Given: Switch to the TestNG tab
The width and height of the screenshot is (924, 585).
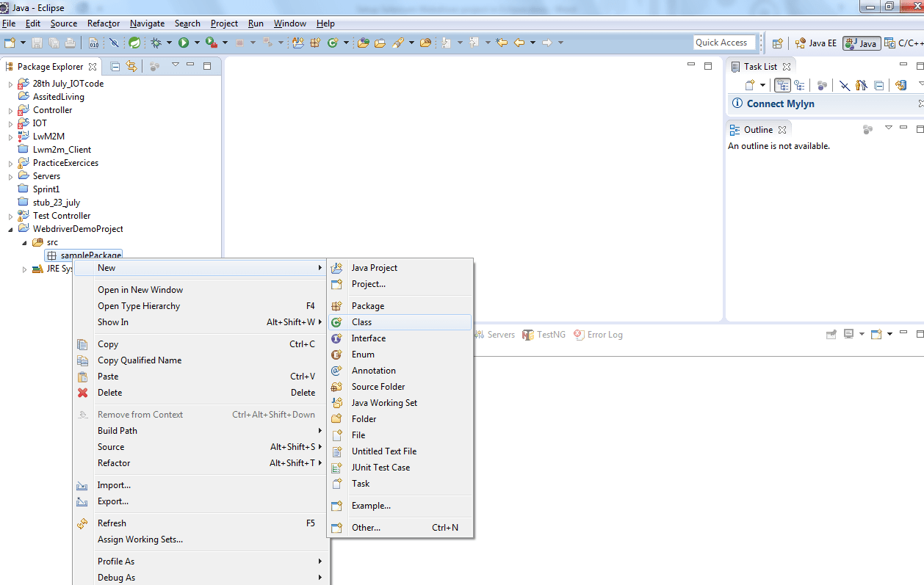Looking at the screenshot, I should (x=544, y=335).
